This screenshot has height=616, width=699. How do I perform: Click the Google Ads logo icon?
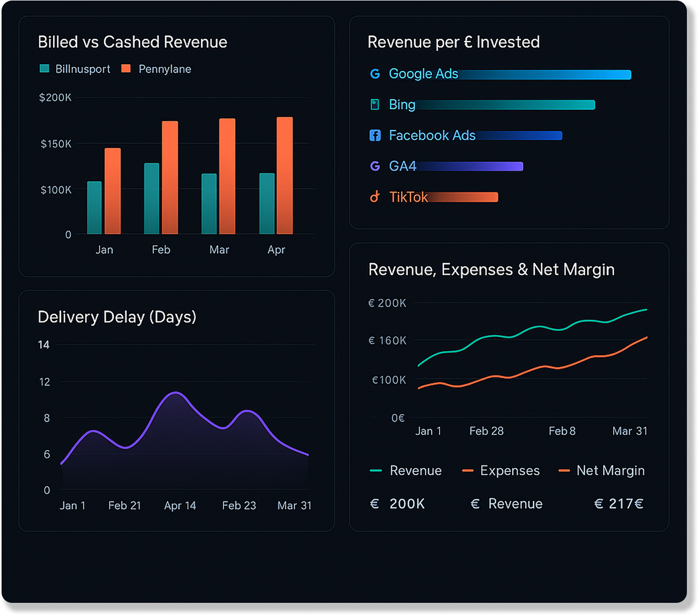point(375,74)
